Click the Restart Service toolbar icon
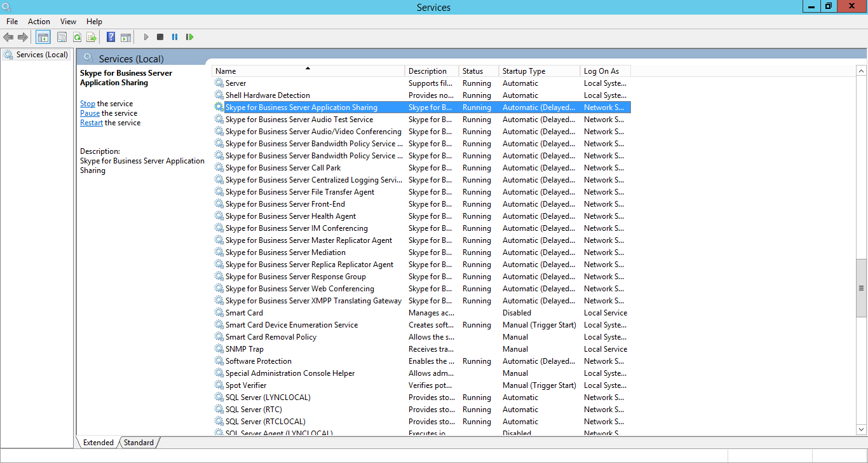868x463 pixels. click(189, 37)
